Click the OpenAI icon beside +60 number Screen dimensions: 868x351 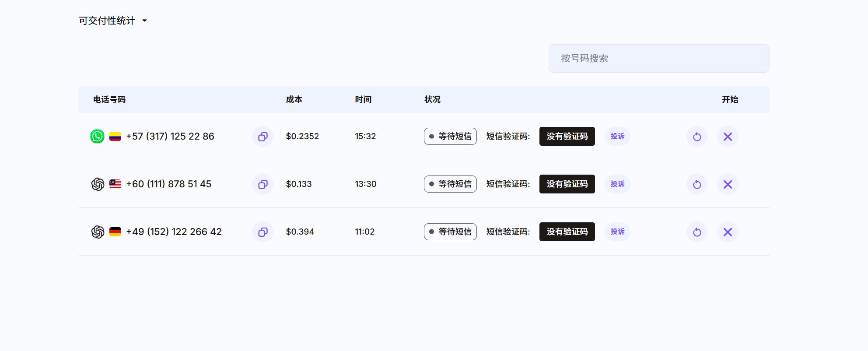point(98,184)
